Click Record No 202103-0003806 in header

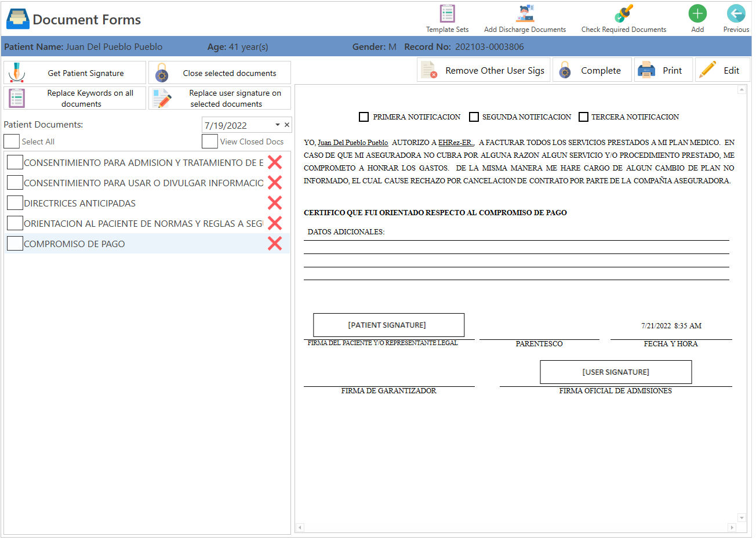coord(464,47)
